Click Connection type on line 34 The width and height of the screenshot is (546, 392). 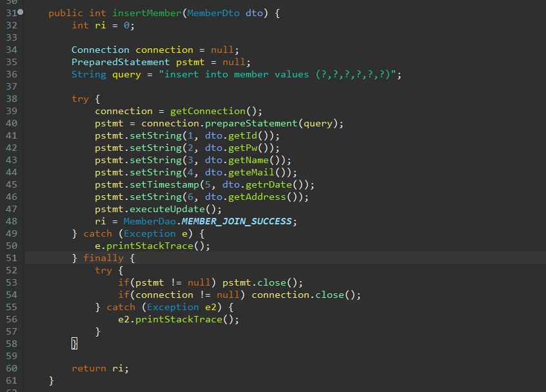(x=101, y=50)
